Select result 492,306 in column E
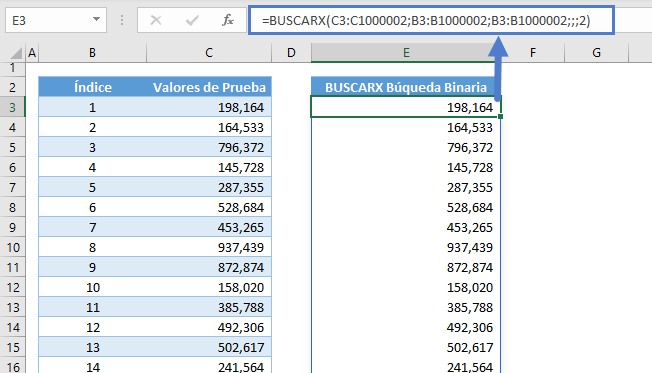Screen dimensions: 652x373 coord(406,327)
